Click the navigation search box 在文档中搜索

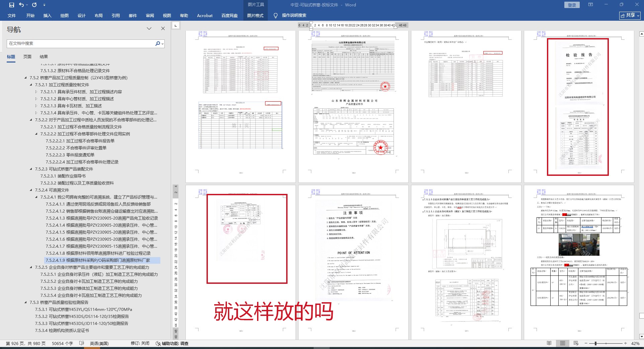point(80,43)
